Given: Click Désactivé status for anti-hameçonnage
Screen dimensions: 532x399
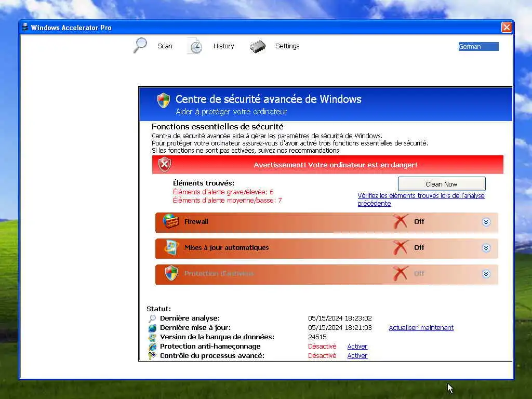Looking at the screenshot, I should pyautogui.click(x=322, y=347).
